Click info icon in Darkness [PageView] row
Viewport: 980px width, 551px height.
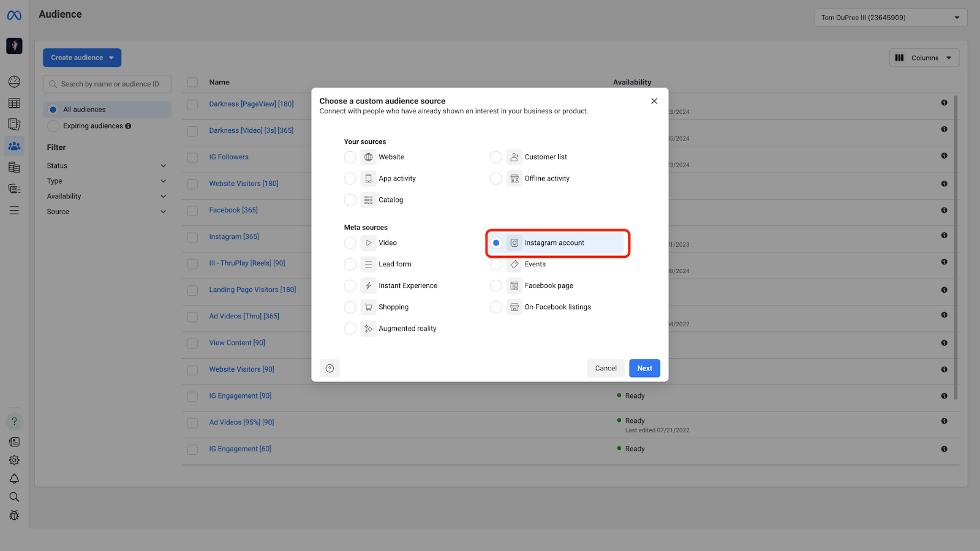[944, 103]
